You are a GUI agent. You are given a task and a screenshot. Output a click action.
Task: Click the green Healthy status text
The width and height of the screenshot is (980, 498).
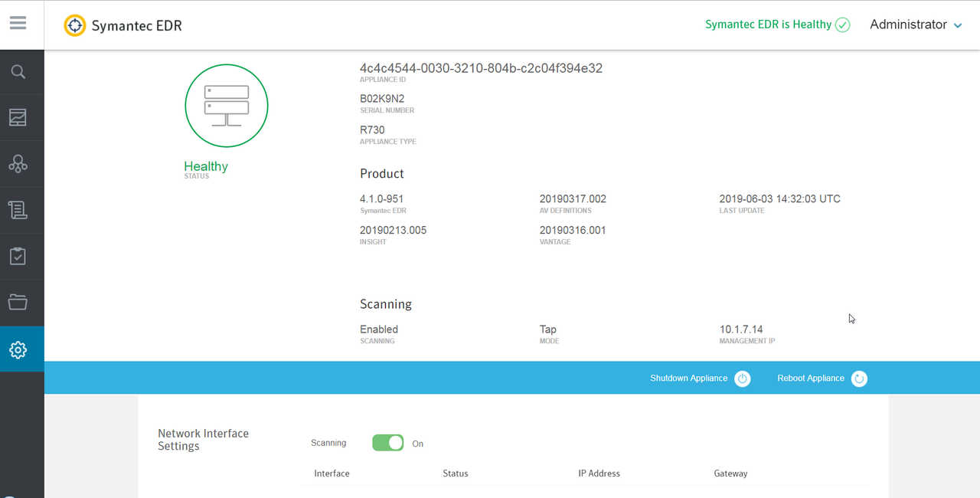point(206,166)
